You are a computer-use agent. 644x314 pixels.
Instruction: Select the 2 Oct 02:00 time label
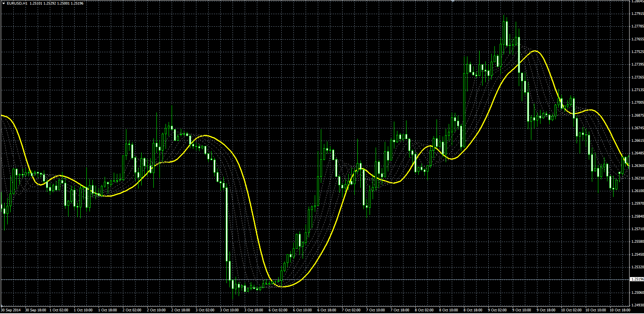[132, 310]
